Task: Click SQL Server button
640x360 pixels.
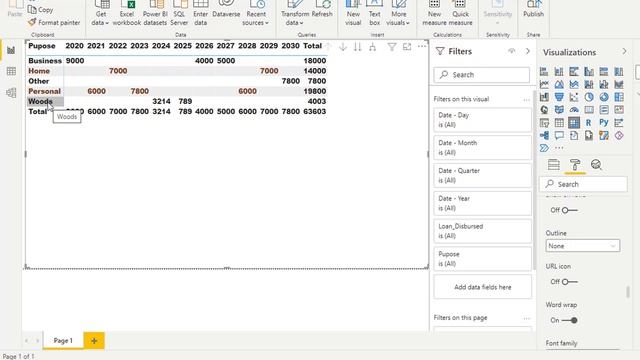Action: pos(179,14)
